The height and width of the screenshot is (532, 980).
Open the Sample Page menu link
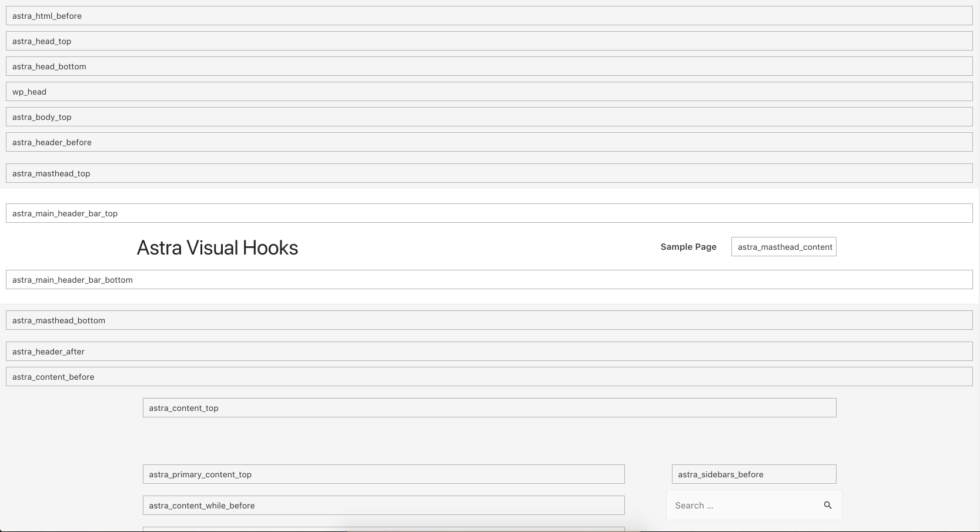tap(688, 247)
